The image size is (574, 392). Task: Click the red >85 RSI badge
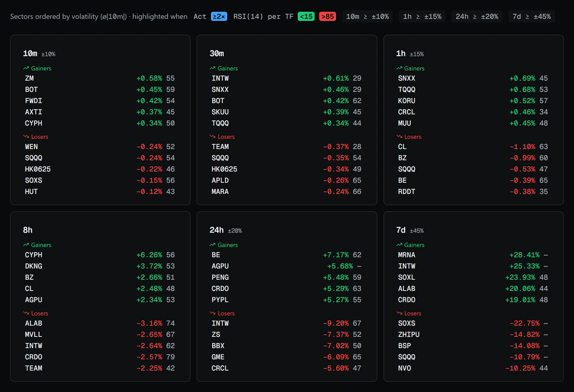click(327, 17)
